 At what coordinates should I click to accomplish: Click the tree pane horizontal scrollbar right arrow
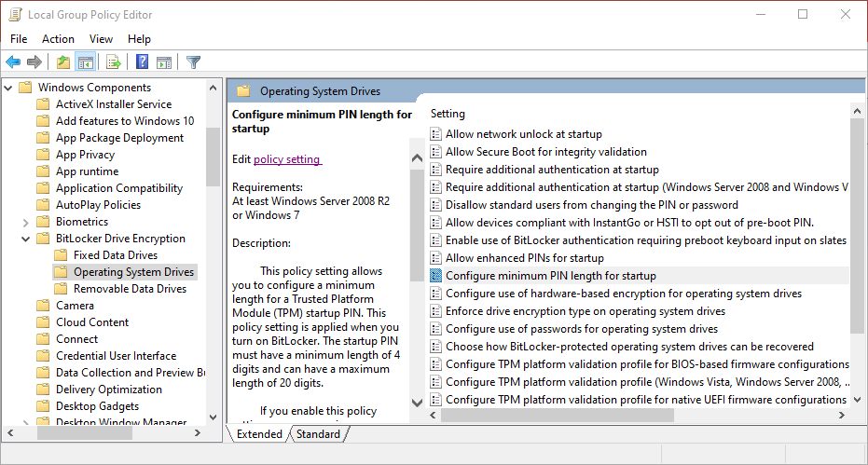pyautogui.click(x=198, y=434)
